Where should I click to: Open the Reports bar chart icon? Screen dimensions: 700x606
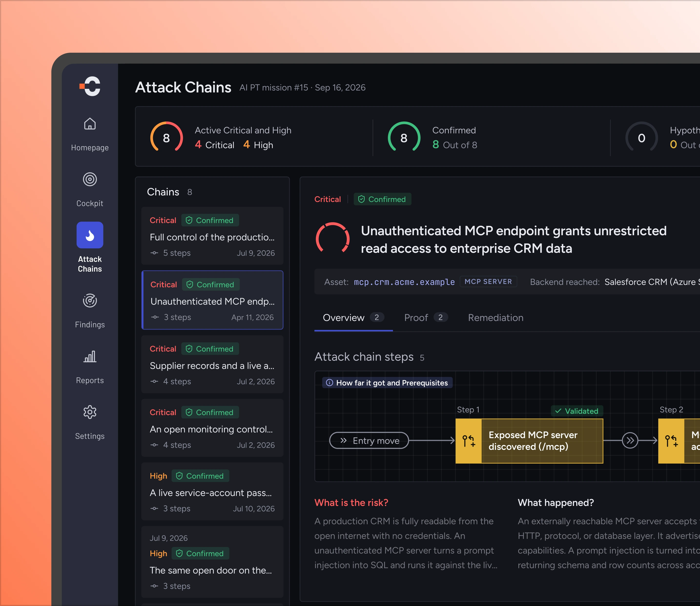[90, 356]
